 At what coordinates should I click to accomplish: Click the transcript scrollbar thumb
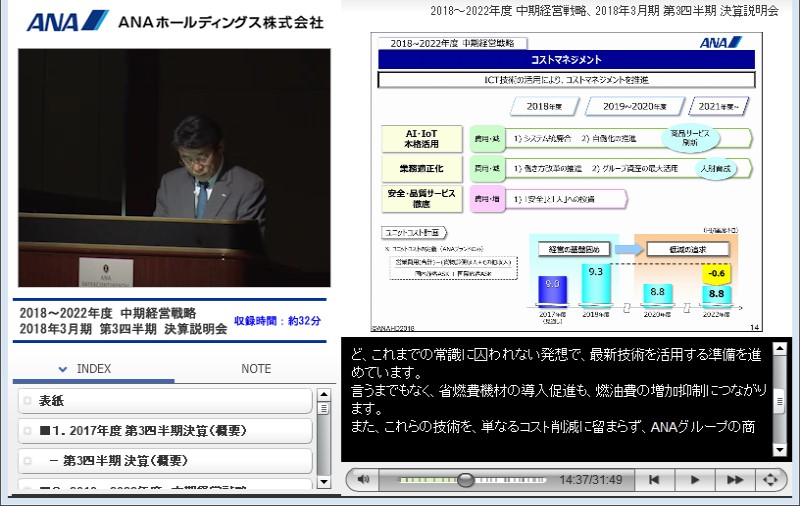click(x=780, y=401)
